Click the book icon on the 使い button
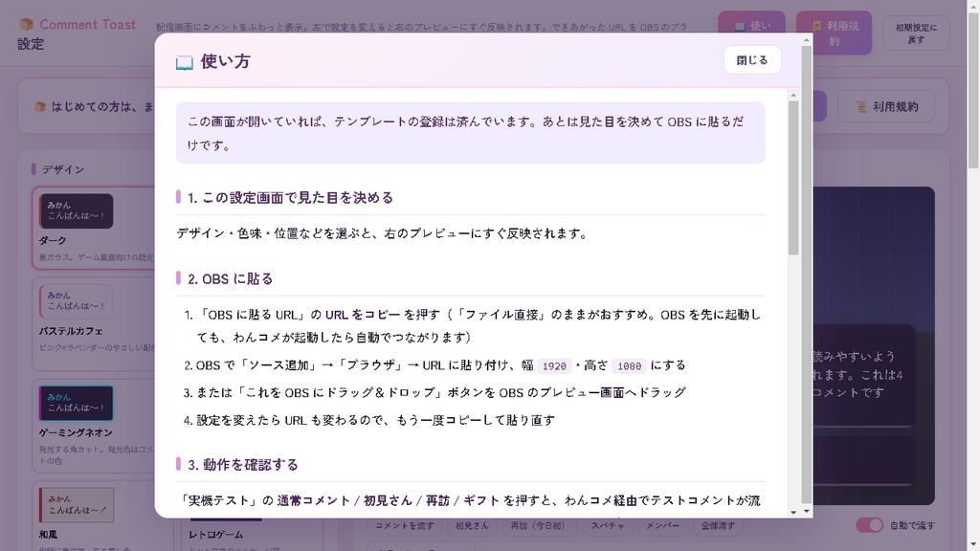The height and width of the screenshot is (551, 980). (740, 26)
